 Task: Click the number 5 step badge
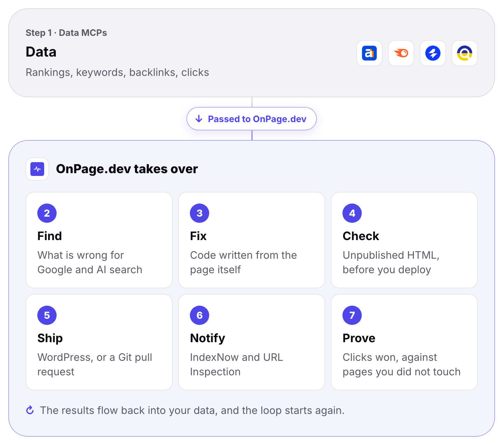point(47,315)
